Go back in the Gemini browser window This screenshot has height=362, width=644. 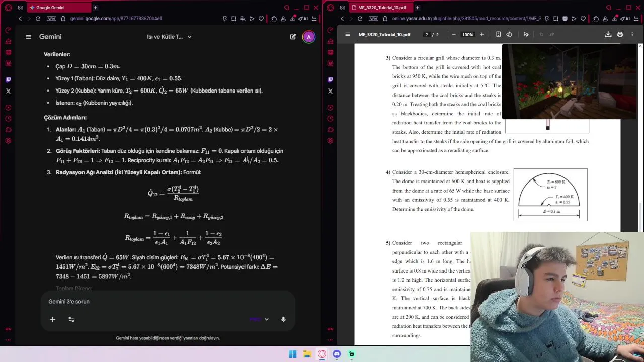pos(20,19)
